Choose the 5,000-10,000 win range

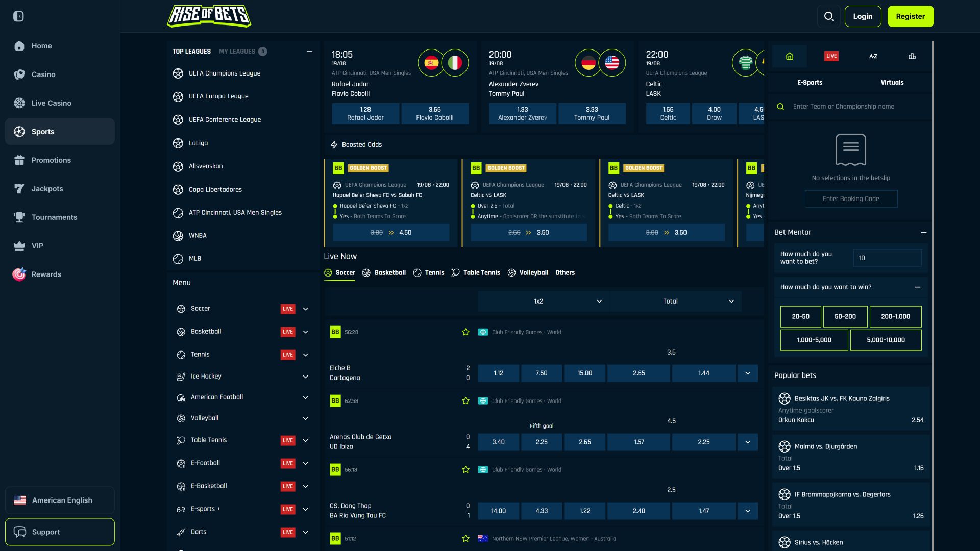click(886, 340)
